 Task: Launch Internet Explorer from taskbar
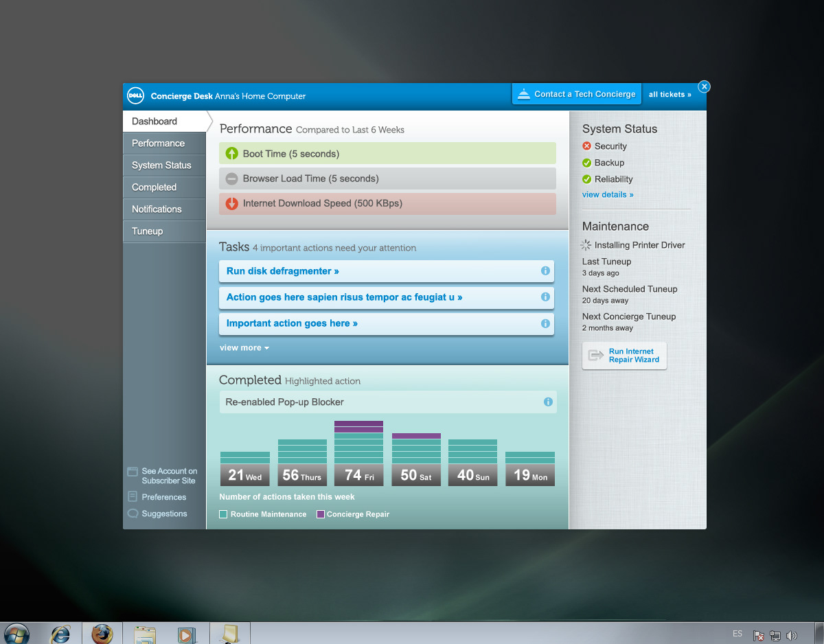tap(60, 634)
